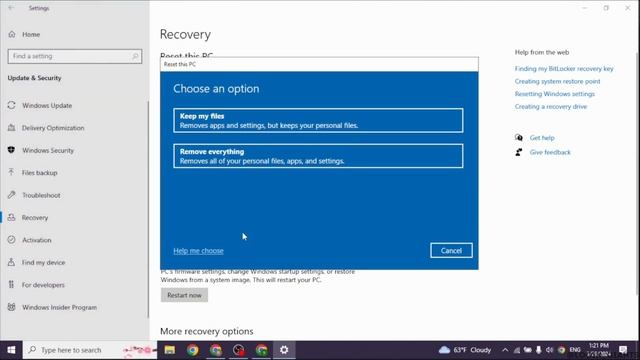Click the microphone tray icon
This screenshot has width=640, height=360.
point(539,350)
